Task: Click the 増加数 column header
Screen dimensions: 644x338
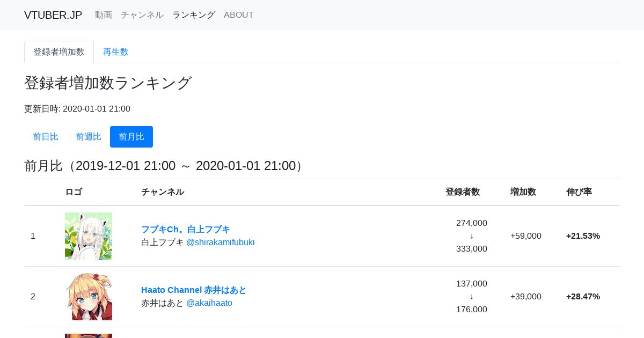Action: pos(523,192)
